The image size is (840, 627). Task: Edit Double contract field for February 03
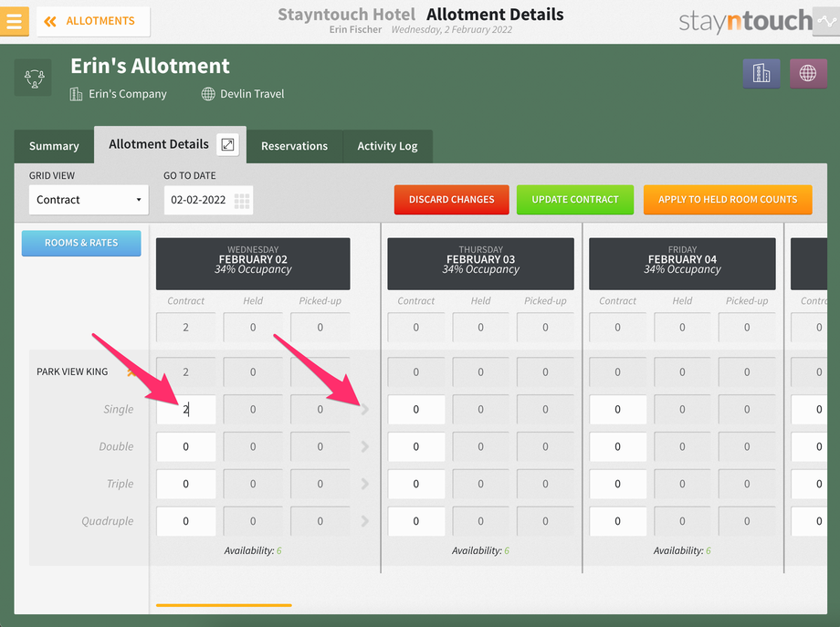coord(416,446)
